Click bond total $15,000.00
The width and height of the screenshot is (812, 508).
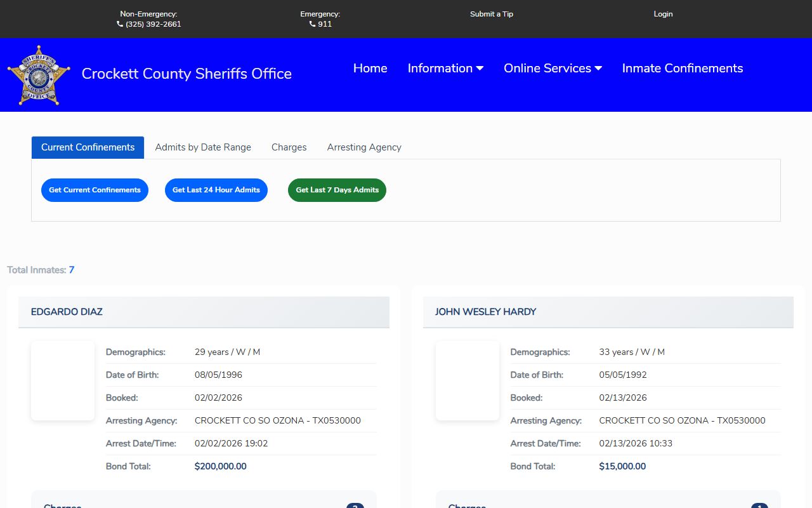tap(622, 466)
